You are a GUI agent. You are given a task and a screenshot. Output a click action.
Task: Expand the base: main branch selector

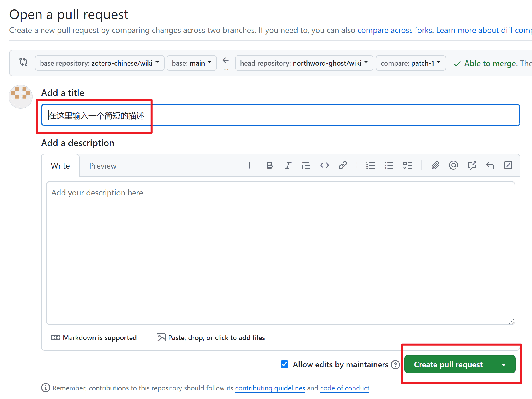point(191,63)
